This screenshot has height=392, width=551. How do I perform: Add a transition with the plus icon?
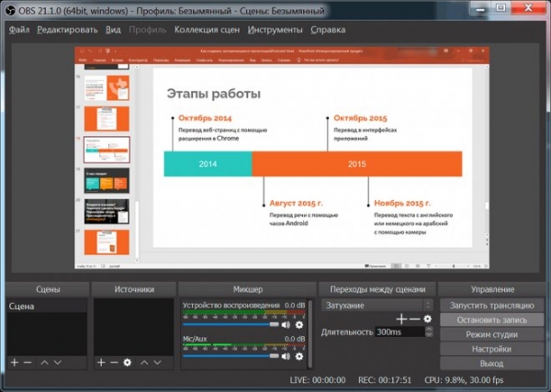pos(401,318)
